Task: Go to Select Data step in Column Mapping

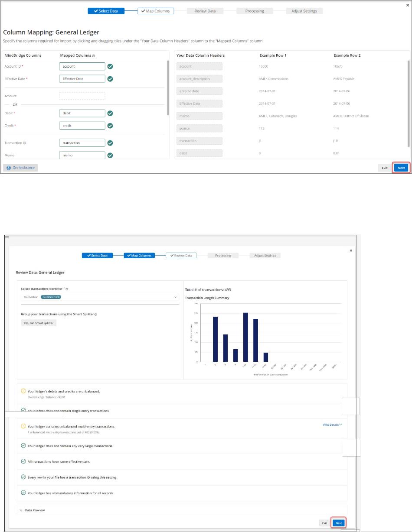Action: pos(106,11)
